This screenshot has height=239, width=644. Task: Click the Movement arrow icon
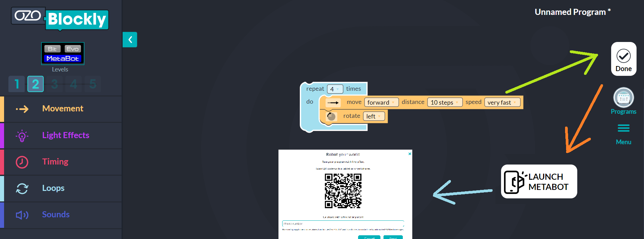pos(22,109)
